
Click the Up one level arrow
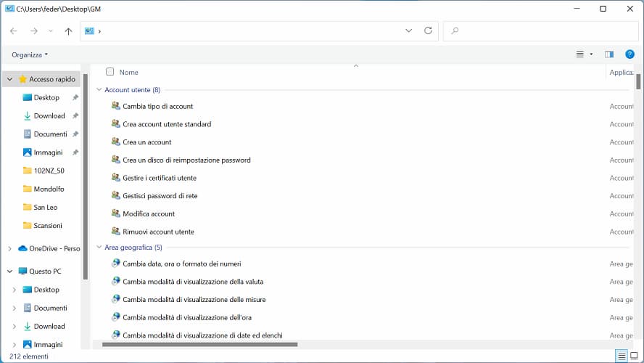pyautogui.click(x=68, y=31)
